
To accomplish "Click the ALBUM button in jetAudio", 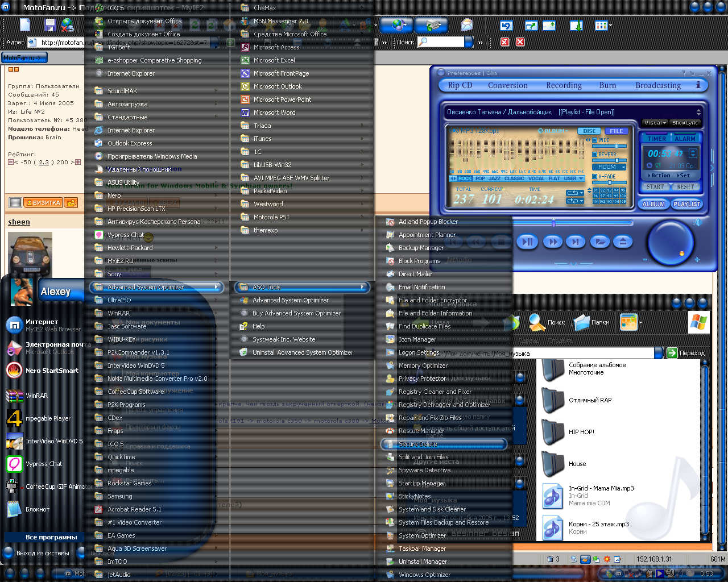I will pyautogui.click(x=653, y=204).
